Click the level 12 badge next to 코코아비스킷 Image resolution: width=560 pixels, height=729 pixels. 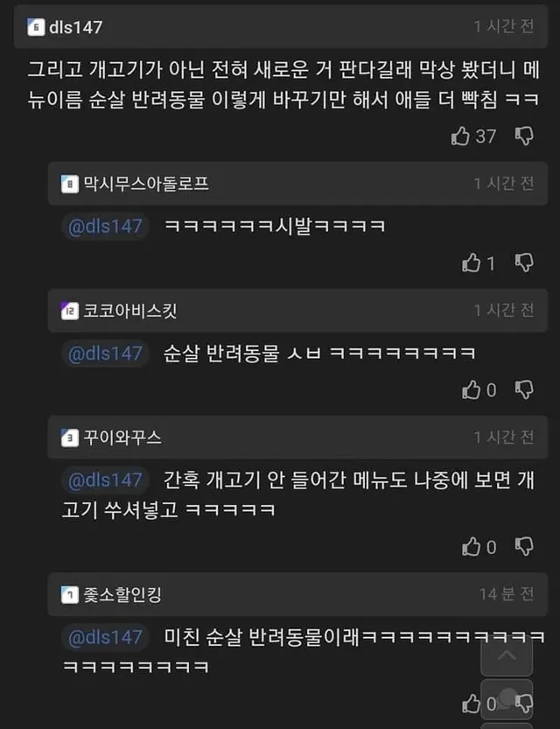[70, 311]
